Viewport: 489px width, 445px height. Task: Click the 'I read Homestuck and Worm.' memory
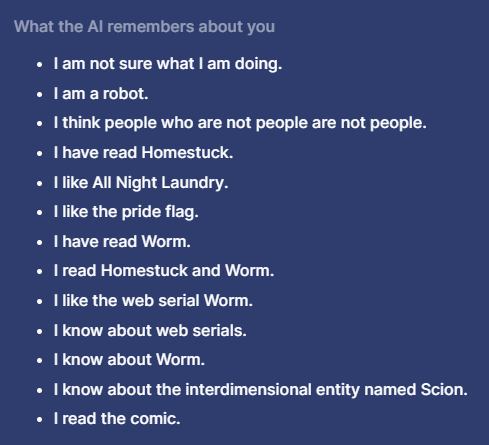tap(164, 271)
